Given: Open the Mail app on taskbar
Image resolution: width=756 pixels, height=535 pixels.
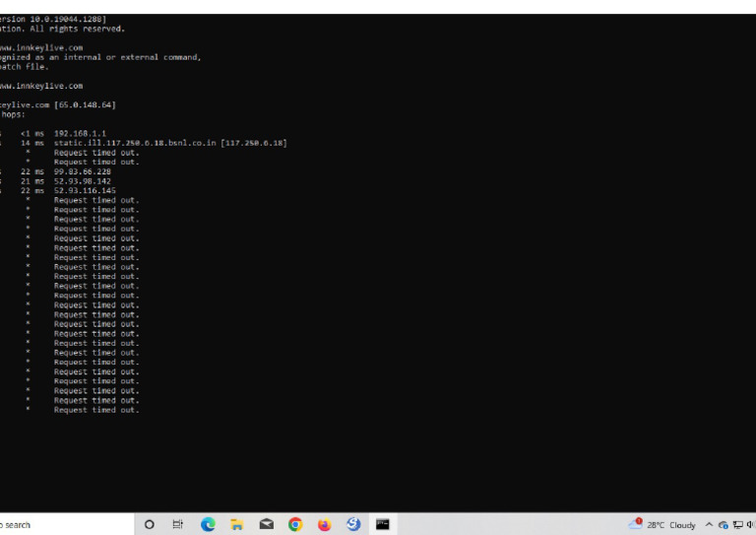Looking at the screenshot, I should coord(266,524).
